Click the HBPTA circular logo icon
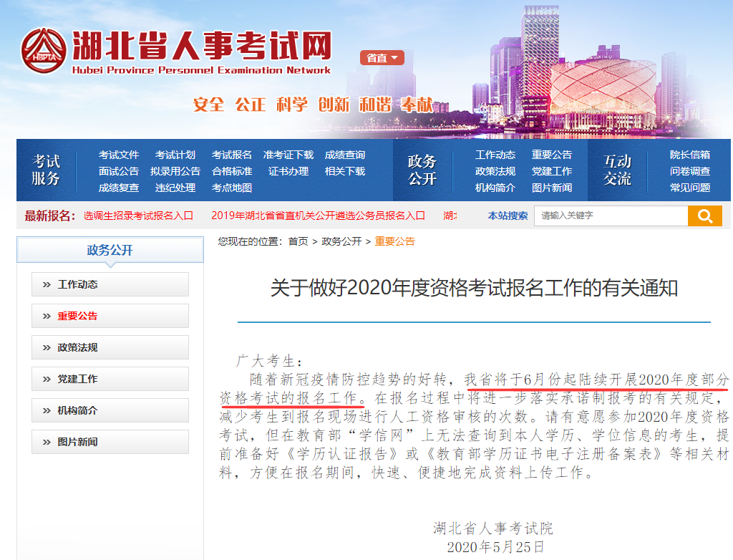 [45, 50]
